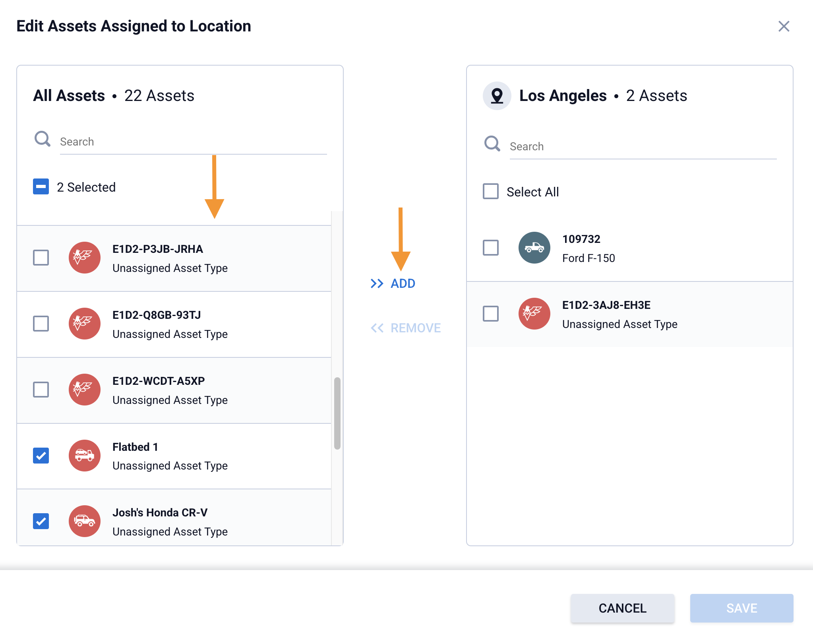This screenshot has height=644, width=813.
Task: Click the Ford F-150 pickup truck icon
Action: [534, 248]
